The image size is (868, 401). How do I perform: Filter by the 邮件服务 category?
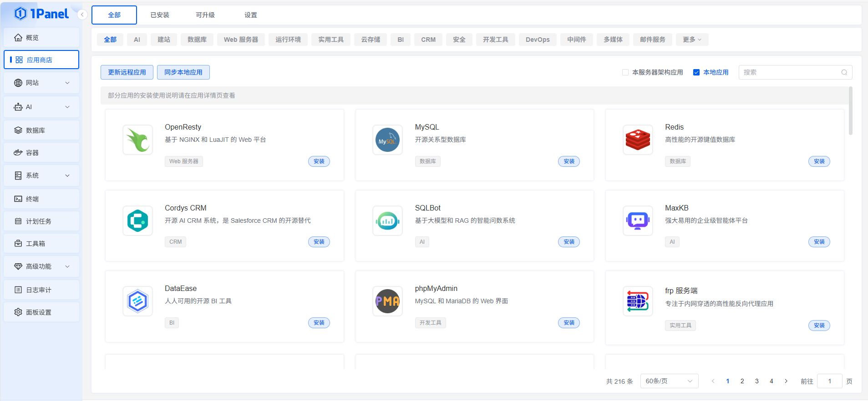[x=653, y=40]
